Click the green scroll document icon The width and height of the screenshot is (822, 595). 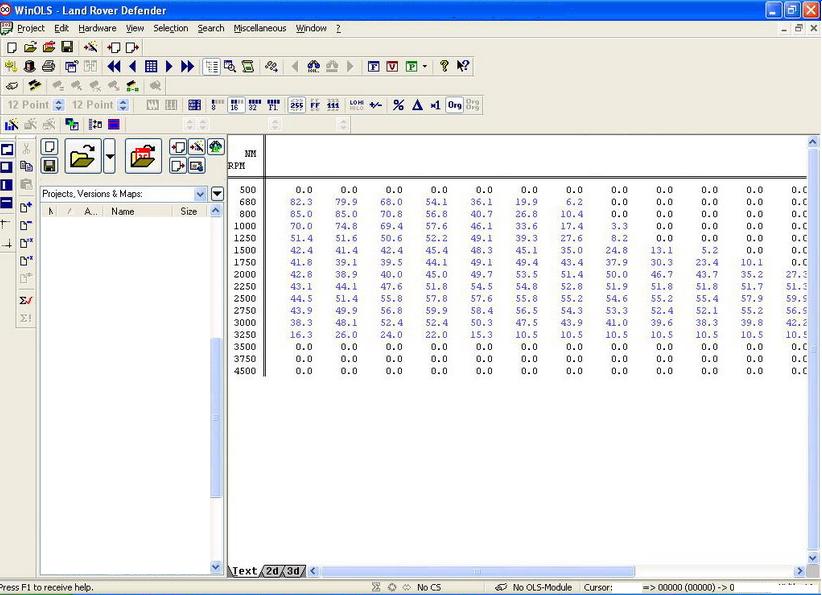point(248,66)
